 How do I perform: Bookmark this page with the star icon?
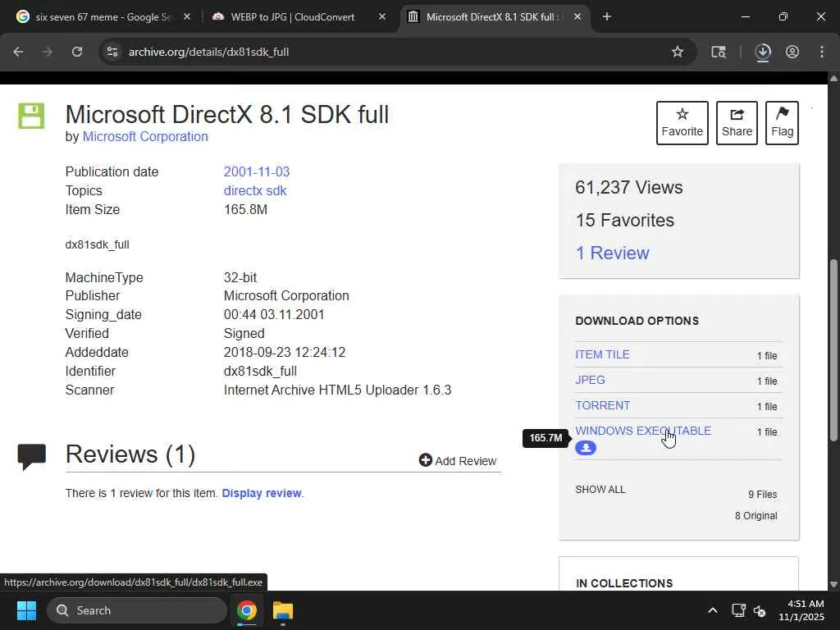[678, 52]
